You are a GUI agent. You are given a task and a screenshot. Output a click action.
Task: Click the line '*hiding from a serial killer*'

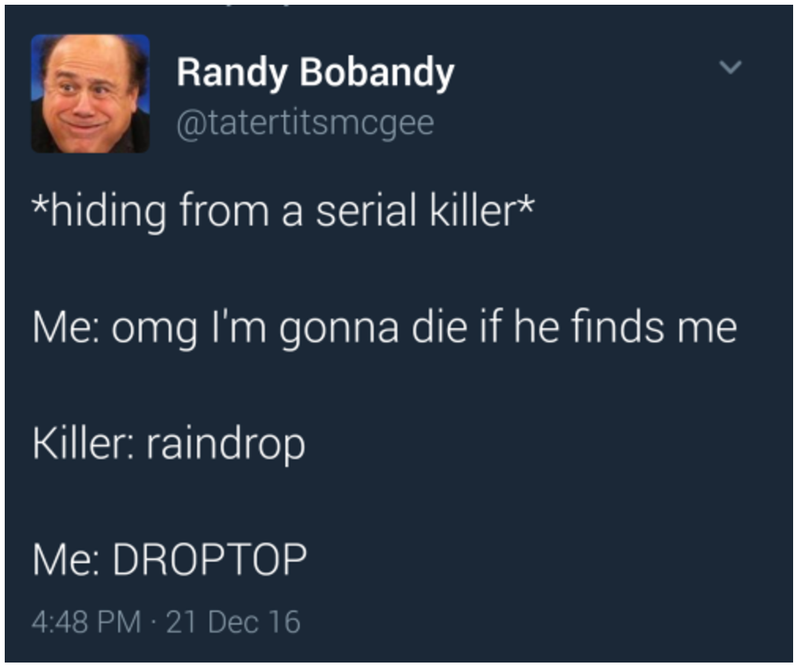click(x=283, y=211)
